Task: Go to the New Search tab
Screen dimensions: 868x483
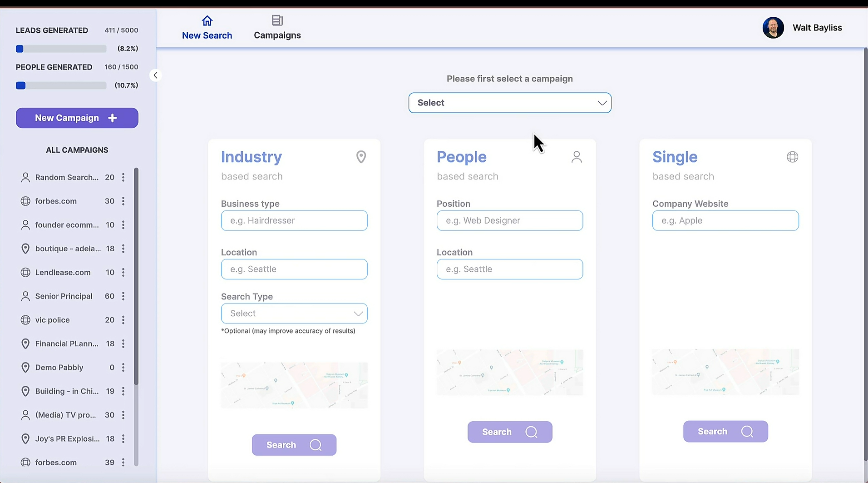Action: [207, 28]
